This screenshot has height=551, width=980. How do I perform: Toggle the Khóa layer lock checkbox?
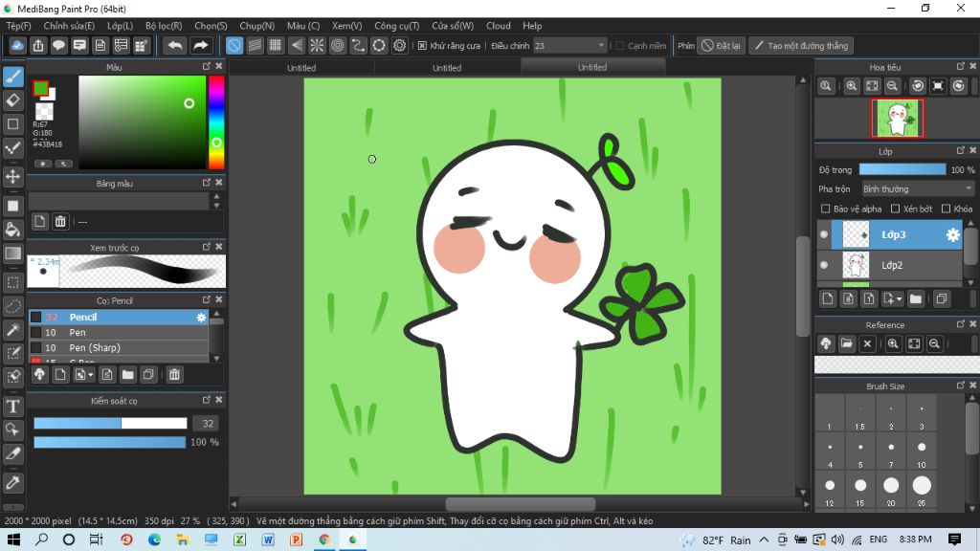click(946, 209)
